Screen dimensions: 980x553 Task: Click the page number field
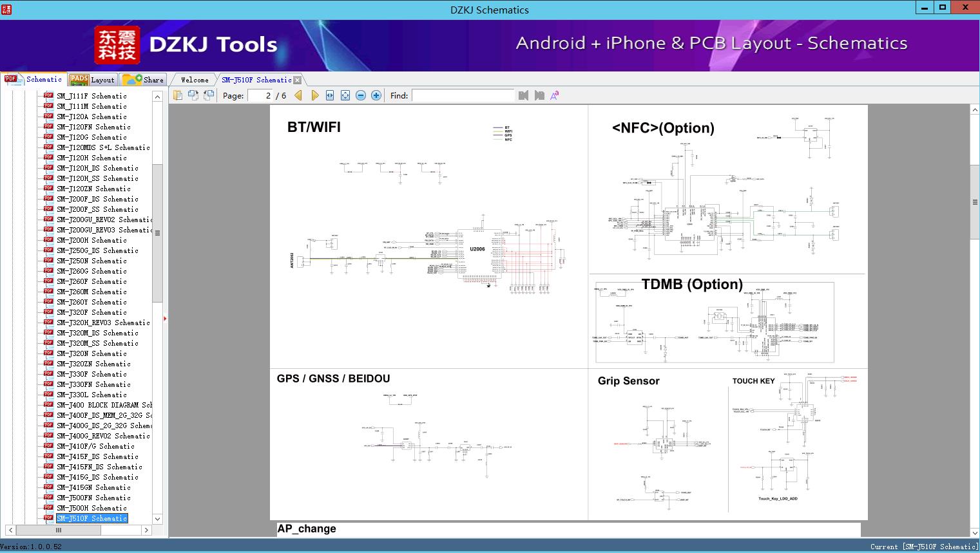click(x=261, y=95)
